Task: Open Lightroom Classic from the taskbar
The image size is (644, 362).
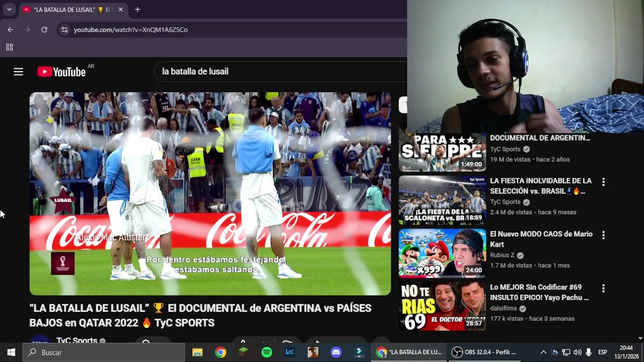Action: 290,352
